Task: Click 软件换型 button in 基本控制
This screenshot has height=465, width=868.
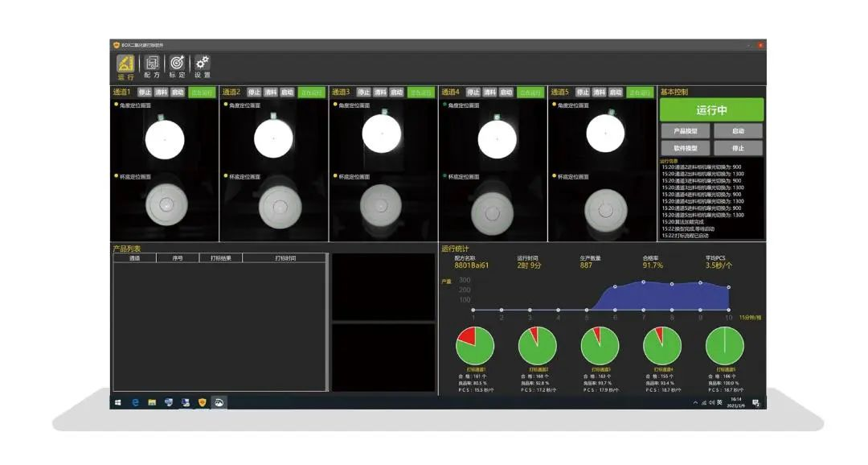Action: point(686,148)
